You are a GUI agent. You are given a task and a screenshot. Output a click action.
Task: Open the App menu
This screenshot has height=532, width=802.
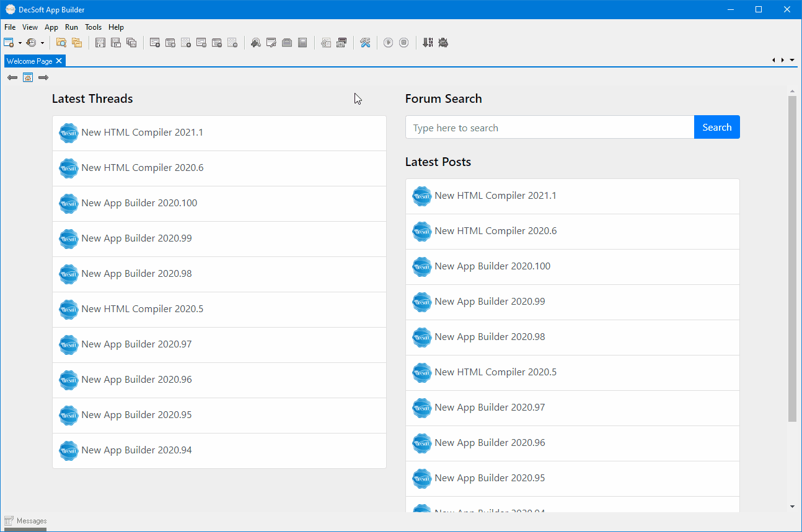51,27
